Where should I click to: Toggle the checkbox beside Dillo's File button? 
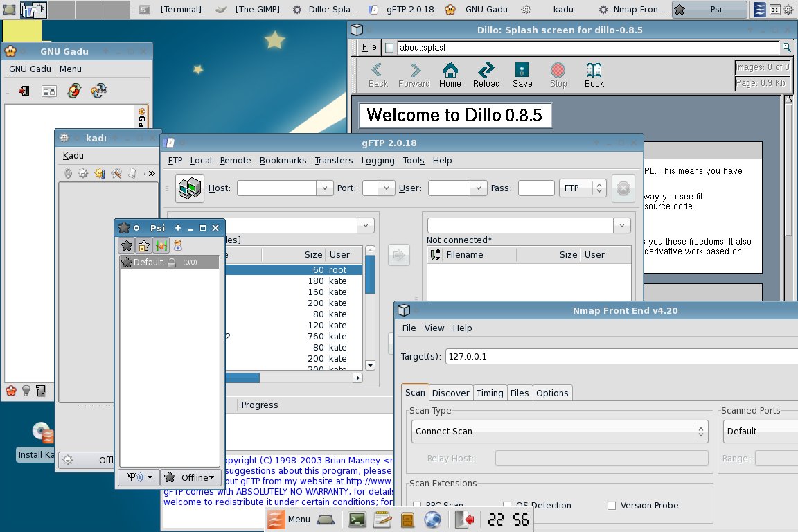389,47
